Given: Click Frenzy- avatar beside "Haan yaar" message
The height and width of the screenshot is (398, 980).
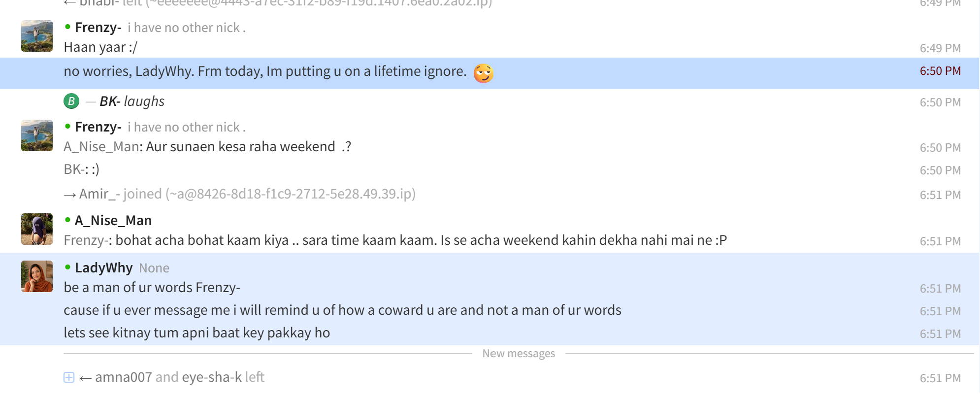Looking at the screenshot, I should [37, 36].
